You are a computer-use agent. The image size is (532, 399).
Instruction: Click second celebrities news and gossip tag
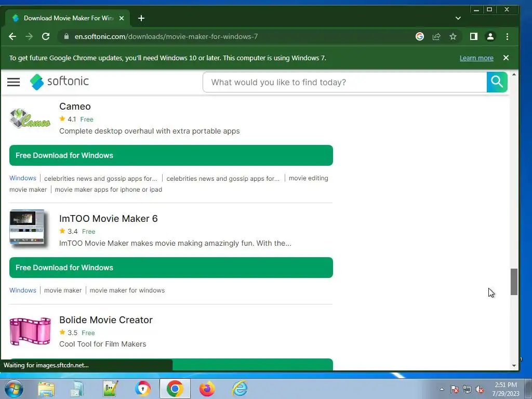point(223,179)
